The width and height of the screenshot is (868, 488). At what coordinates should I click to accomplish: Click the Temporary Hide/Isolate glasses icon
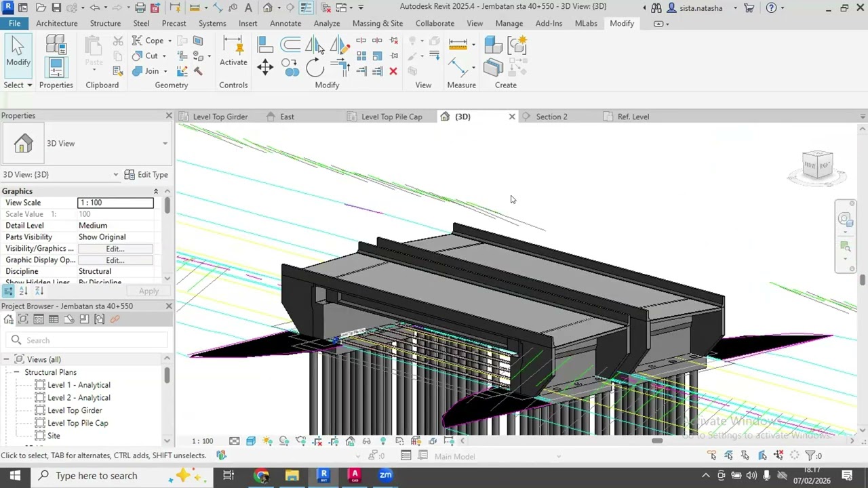pyautogui.click(x=367, y=441)
